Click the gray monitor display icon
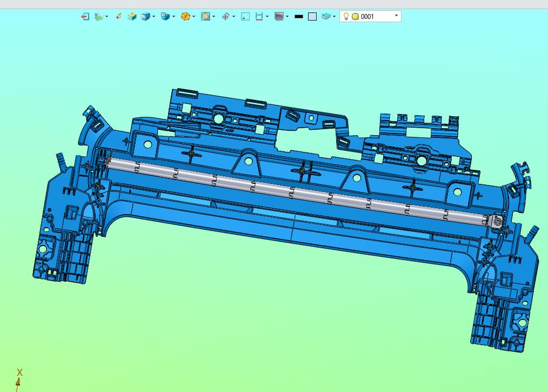 279,16
